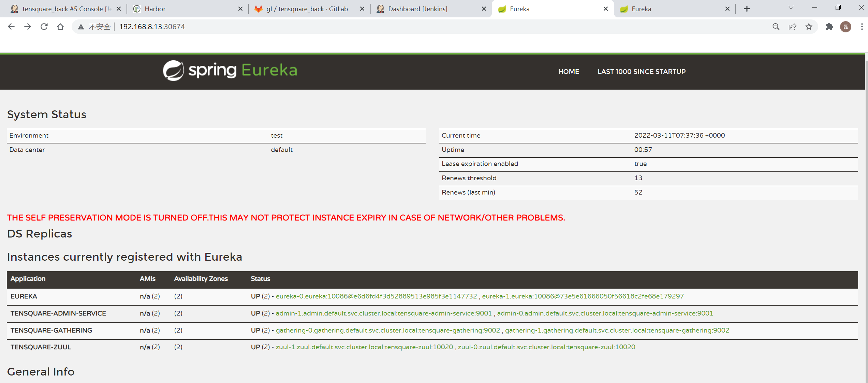Click the Spring Eureka logo
Image resolution: width=868 pixels, height=383 pixels.
[x=230, y=71]
